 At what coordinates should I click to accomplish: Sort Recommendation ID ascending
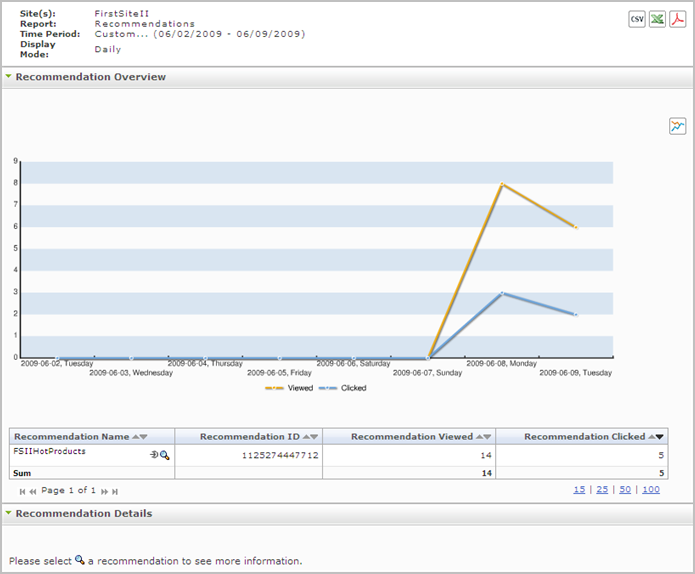point(307,437)
